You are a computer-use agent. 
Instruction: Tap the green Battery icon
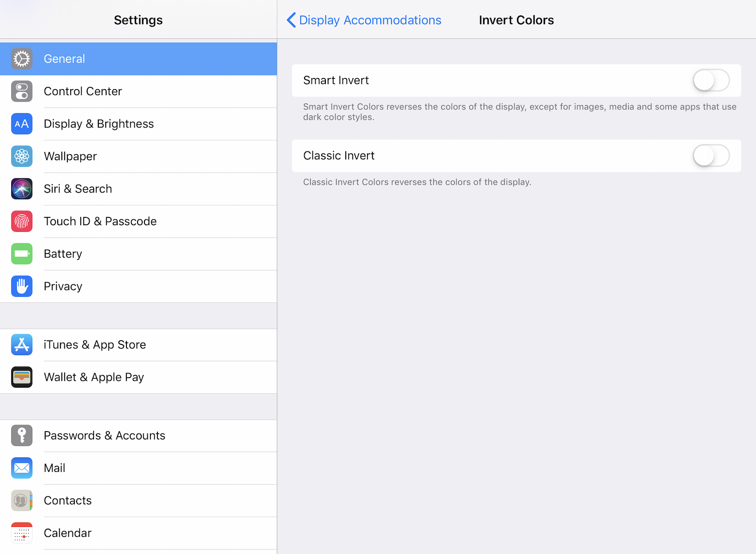22,254
